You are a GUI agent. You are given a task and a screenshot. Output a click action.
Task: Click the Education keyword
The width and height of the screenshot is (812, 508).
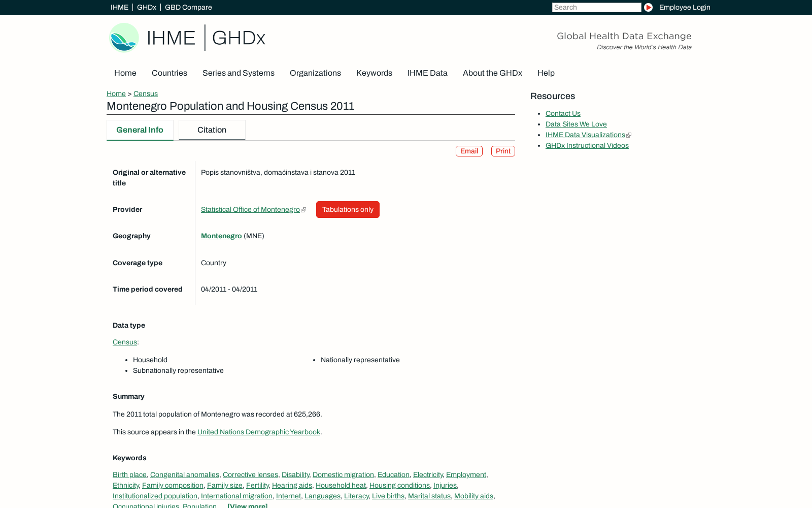tap(393, 474)
